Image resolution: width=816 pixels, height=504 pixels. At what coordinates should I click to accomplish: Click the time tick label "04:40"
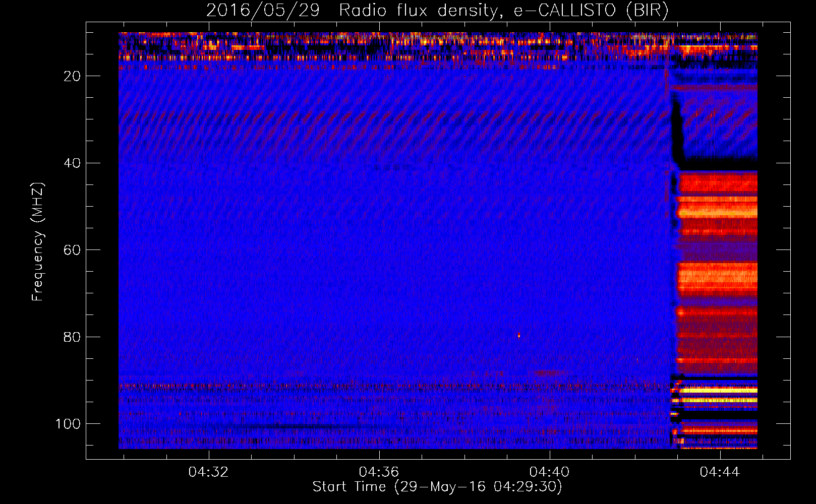click(x=549, y=472)
